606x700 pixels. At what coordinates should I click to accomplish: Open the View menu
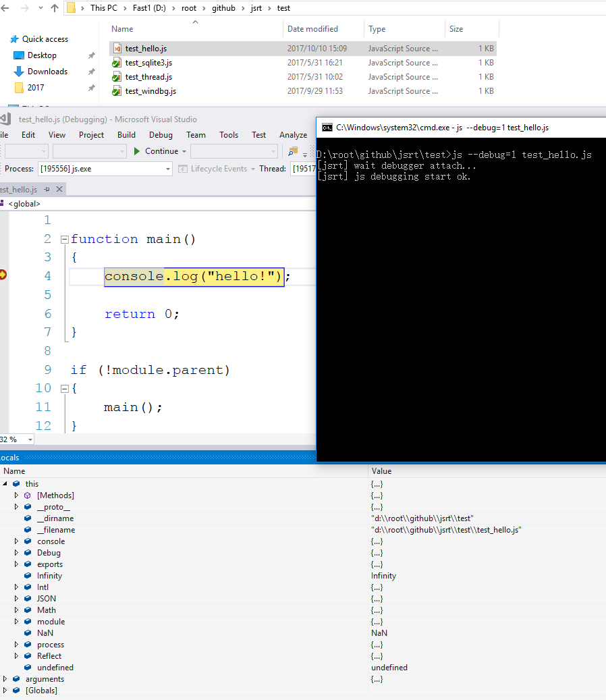pyautogui.click(x=57, y=135)
